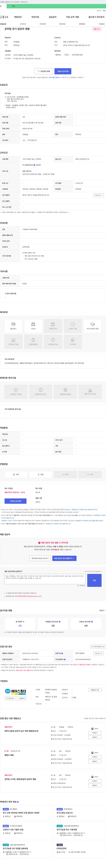Expand 채용 담당자 정보 열람하기 dropdown

coord(64,558)
